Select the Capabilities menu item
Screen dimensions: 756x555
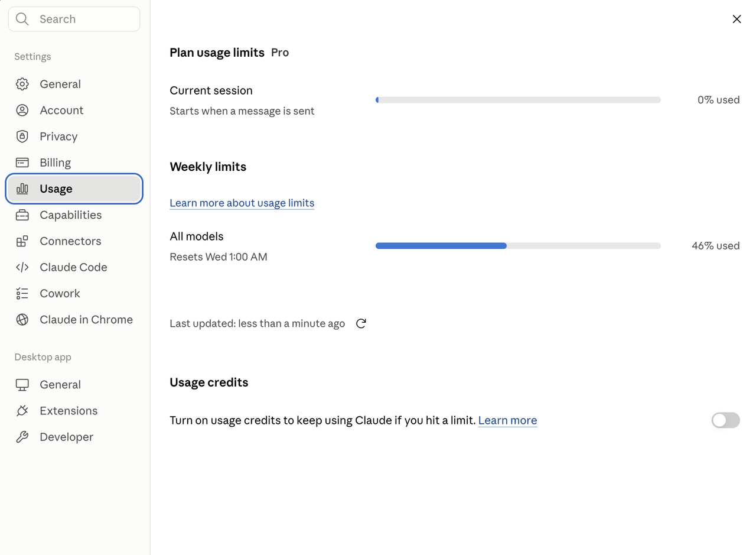(x=74, y=215)
